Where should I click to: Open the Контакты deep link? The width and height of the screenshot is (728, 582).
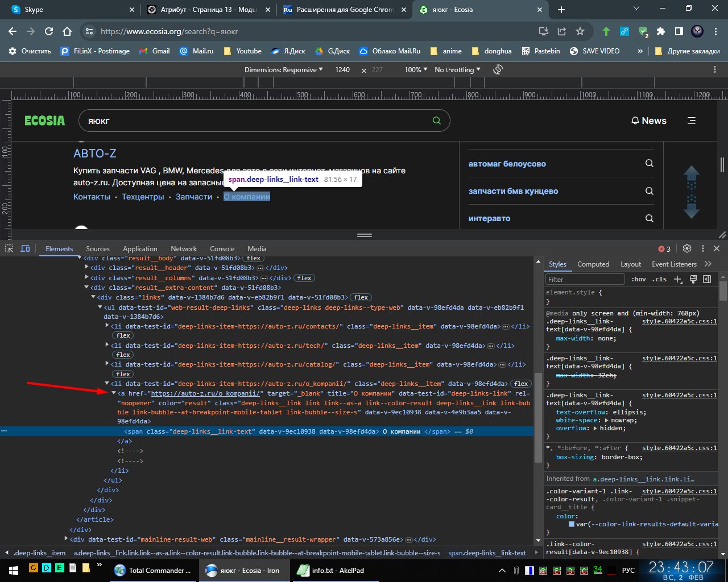[92, 197]
